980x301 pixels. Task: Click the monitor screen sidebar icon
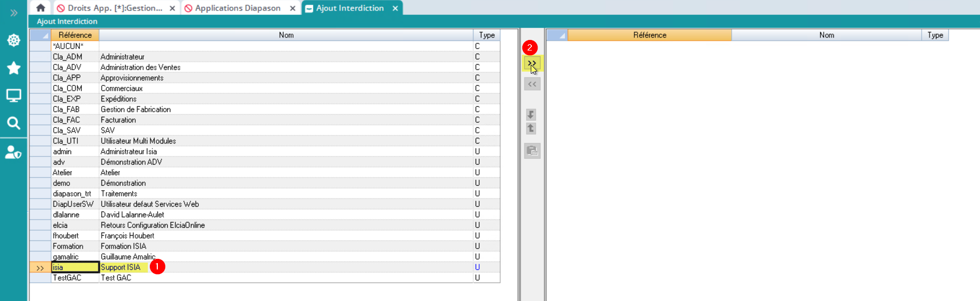(x=14, y=96)
